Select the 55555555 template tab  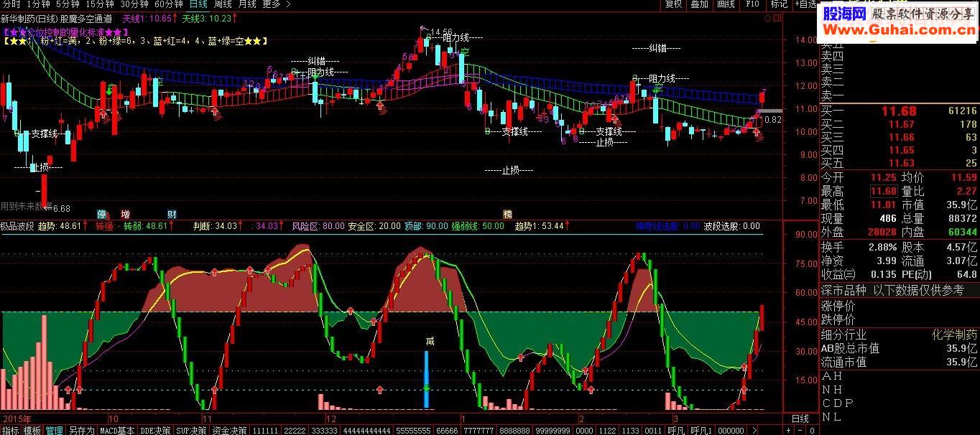point(414,430)
